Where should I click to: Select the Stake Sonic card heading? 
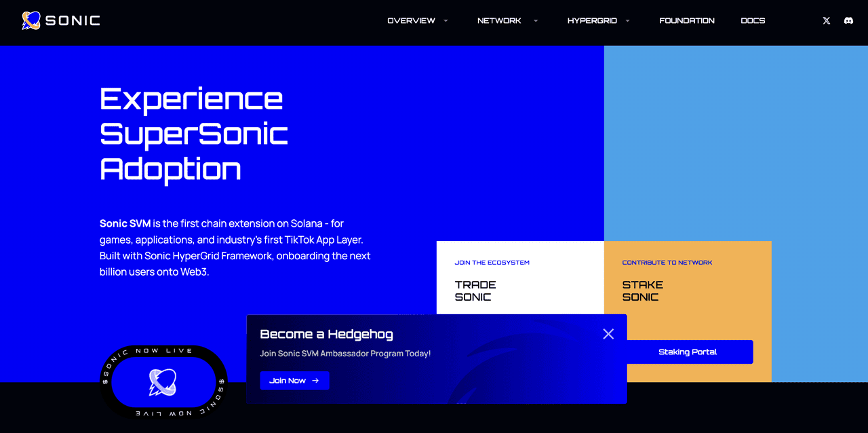[x=643, y=290]
